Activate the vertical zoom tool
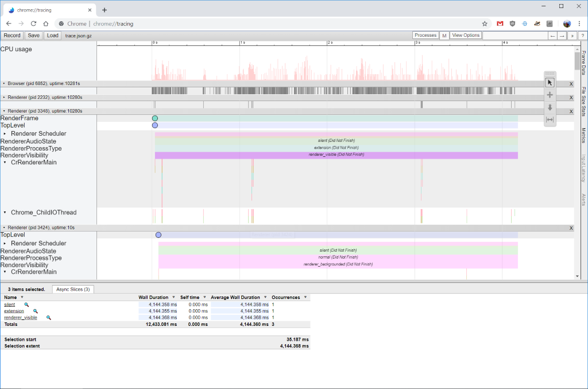This screenshot has height=389, width=588. pos(550,108)
